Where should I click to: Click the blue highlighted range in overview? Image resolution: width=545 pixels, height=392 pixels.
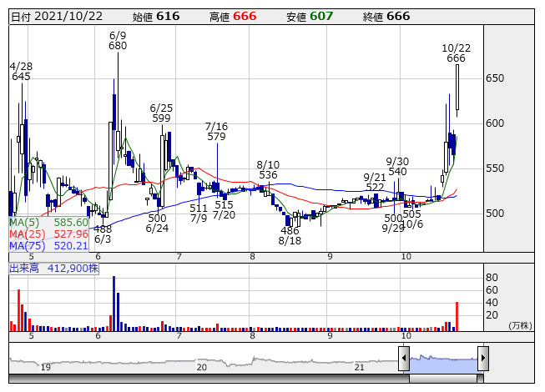pos(443,362)
